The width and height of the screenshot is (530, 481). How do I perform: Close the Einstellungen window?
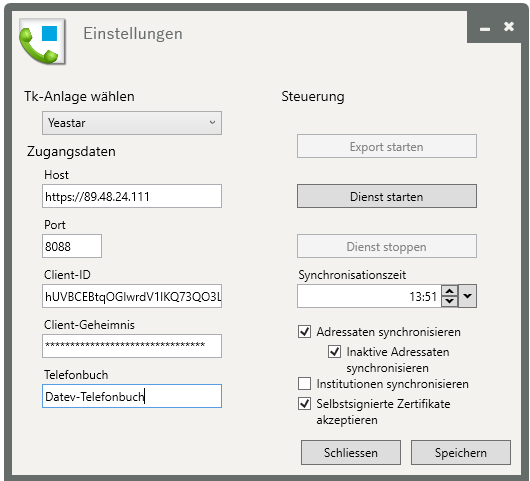click(x=509, y=27)
